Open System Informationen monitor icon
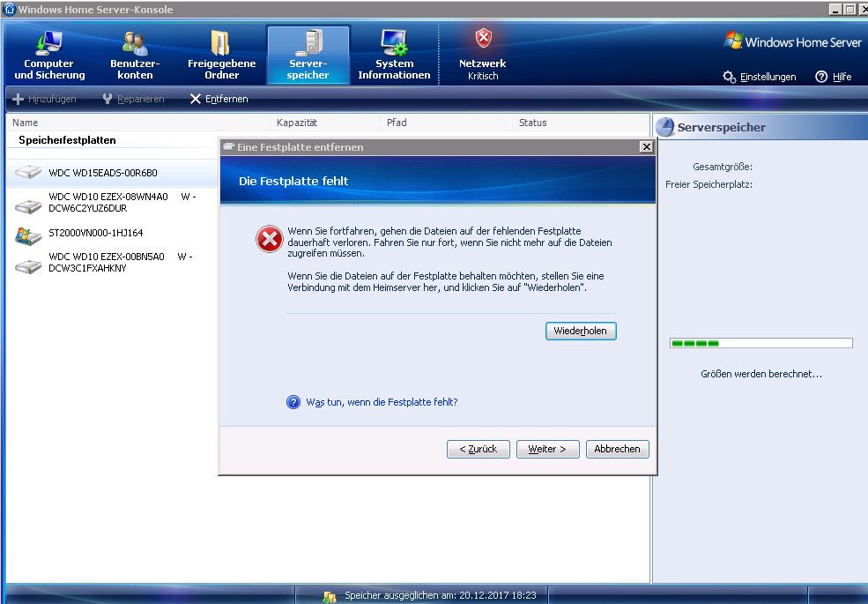Screen dimensions: 868x604 click(x=394, y=42)
